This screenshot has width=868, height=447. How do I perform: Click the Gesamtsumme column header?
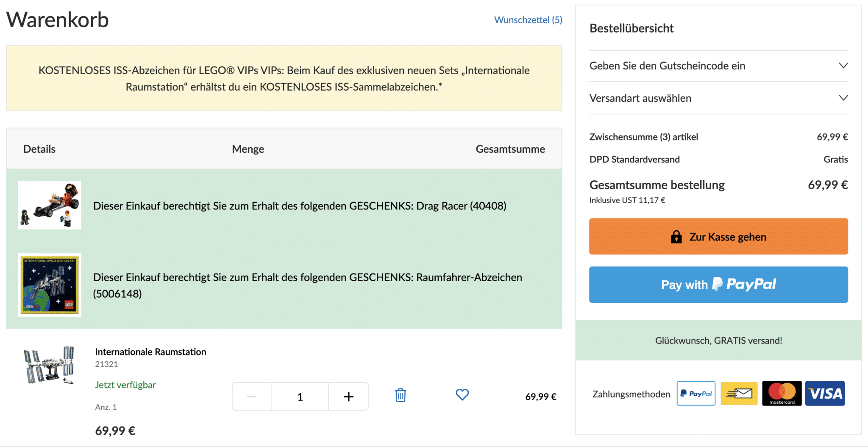[x=510, y=149]
